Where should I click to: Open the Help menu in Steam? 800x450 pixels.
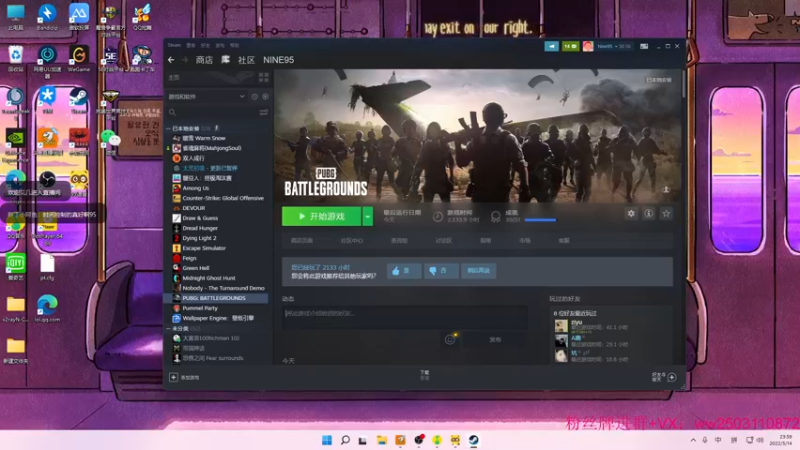coord(235,45)
